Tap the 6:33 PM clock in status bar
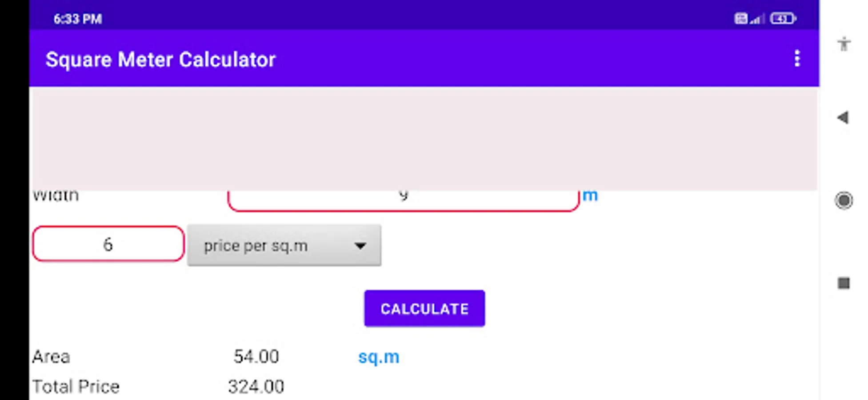The height and width of the screenshot is (400, 868). (x=78, y=19)
